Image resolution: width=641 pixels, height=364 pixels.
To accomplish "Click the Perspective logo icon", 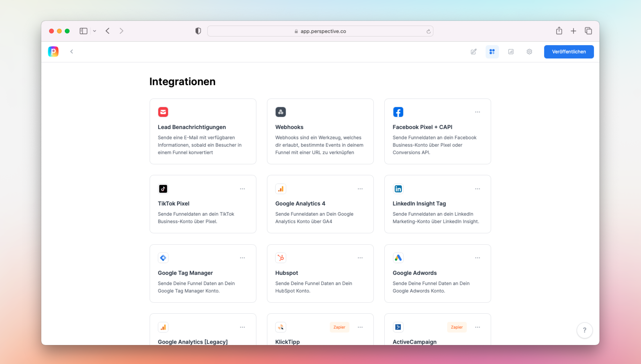I will tap(53, 52).
